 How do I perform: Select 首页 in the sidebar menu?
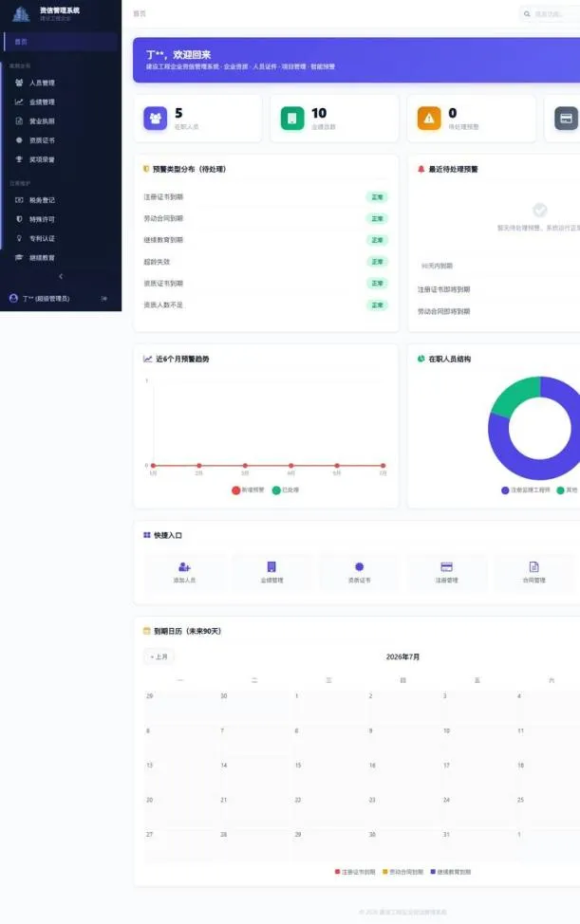click(x=61, y=42)
